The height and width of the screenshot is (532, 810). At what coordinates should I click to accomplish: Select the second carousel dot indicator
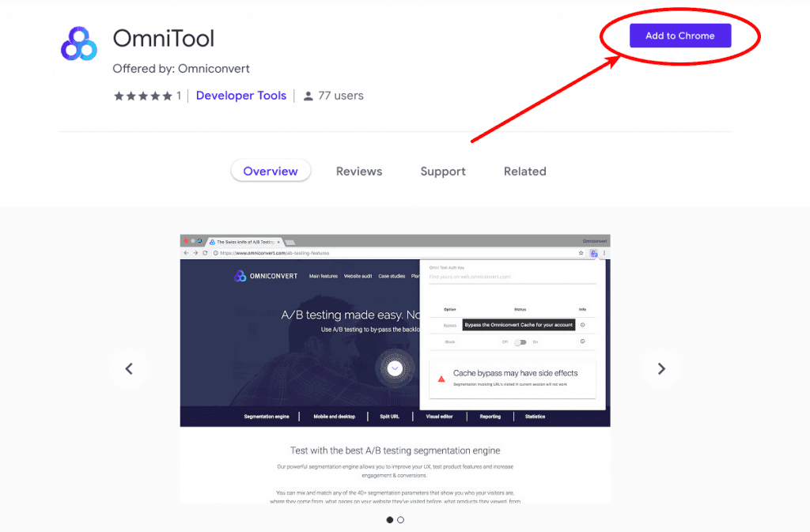coord(401,519)
